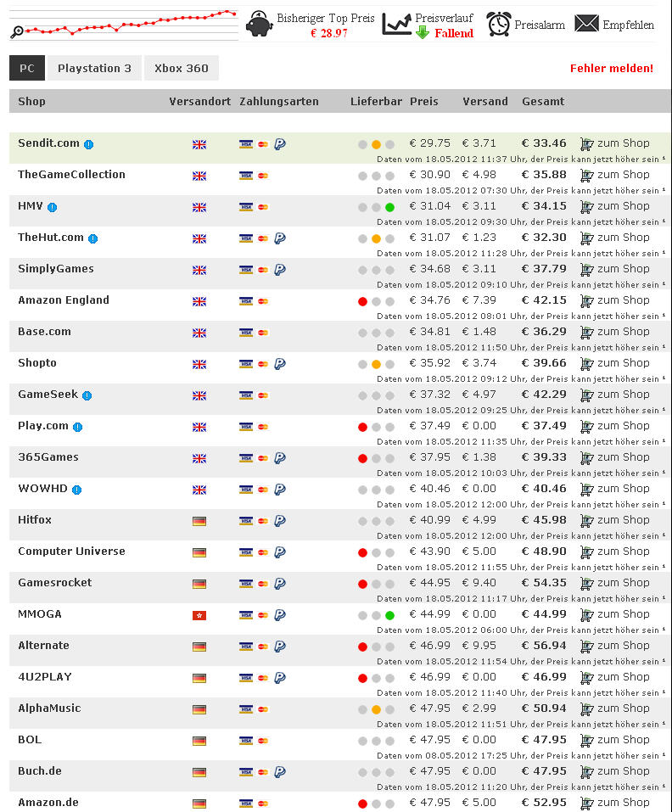Image resolution: width=672 pixels, height=812 pixels.
Task: Click the Versandort column header
Action: [x=200, y=102]
